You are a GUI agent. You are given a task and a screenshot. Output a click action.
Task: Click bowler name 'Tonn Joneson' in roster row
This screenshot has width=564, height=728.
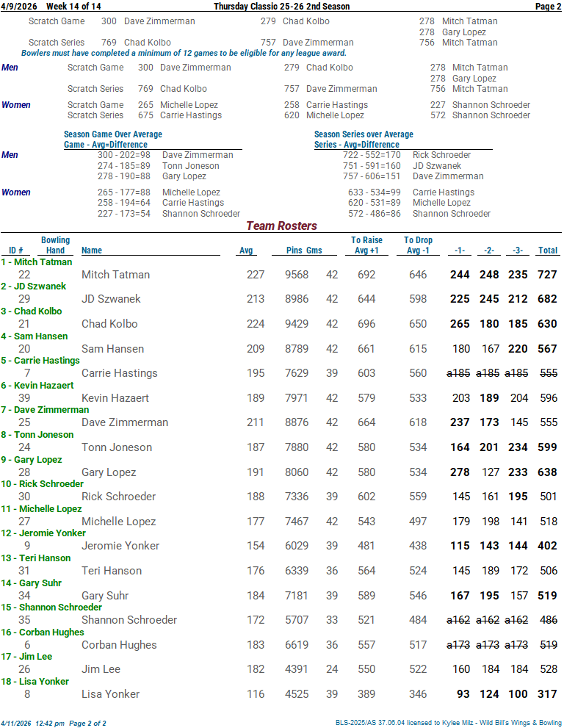pyautogui.click(x=117, y=447)
